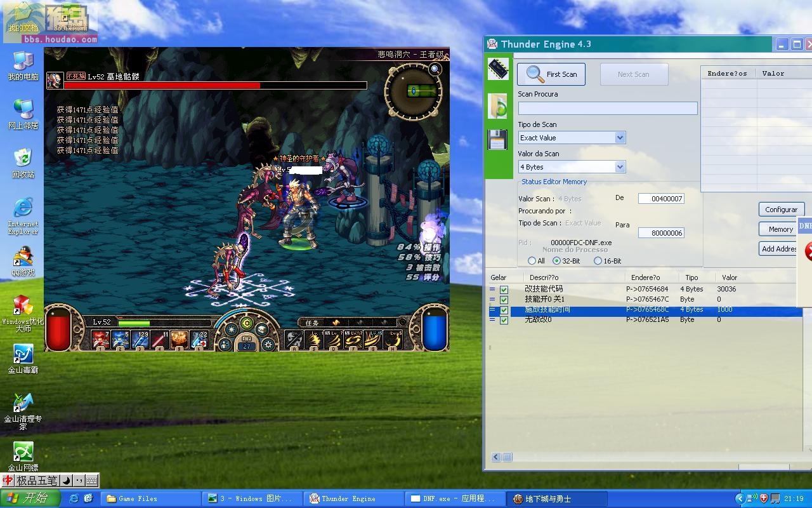The image size is (812, 508).
Task: Select address P->0765467C cell
Action: pos(647,299)
